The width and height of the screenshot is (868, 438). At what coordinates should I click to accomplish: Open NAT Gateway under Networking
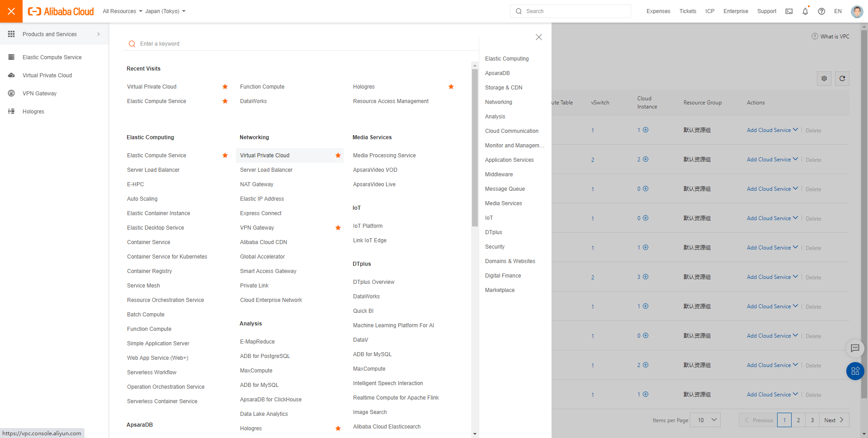(x=257, y=184)
